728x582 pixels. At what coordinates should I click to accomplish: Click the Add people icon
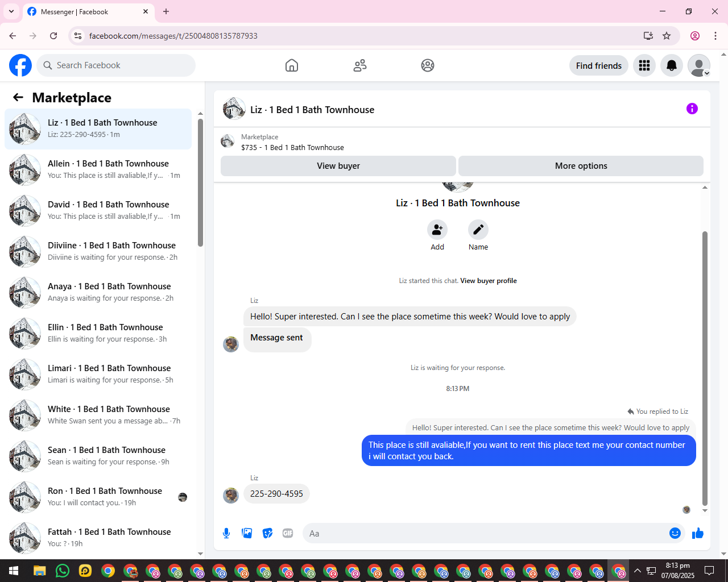pos(437,230)
